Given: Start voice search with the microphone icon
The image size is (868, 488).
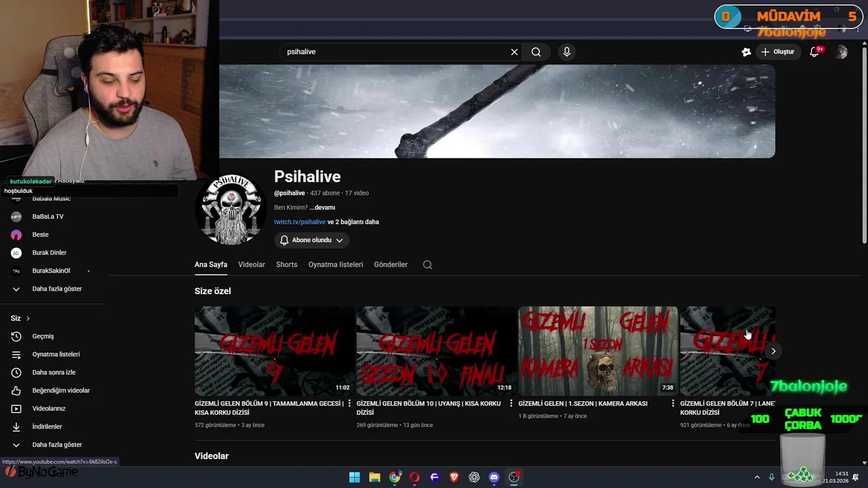Looking at the screenshot, I should (x=567, y=52).
